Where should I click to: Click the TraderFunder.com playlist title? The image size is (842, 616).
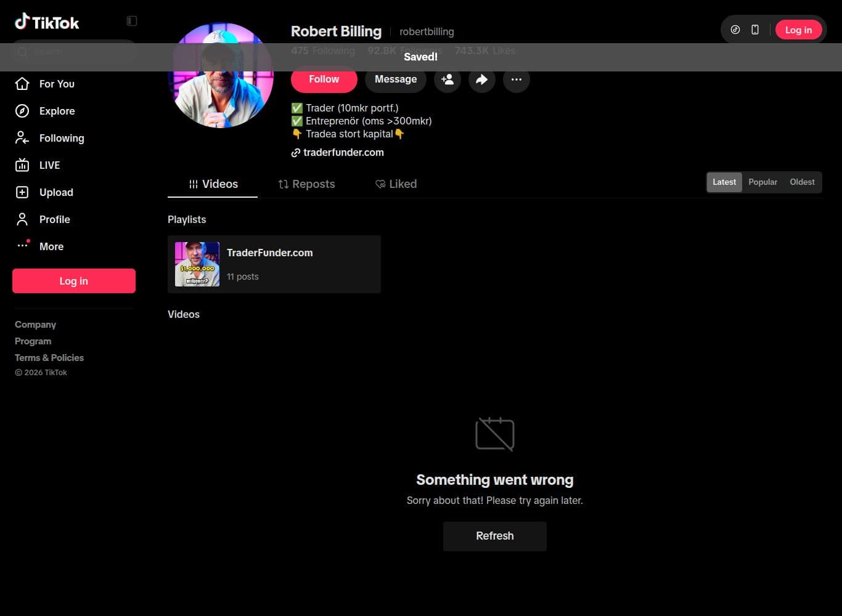[270, 253]
